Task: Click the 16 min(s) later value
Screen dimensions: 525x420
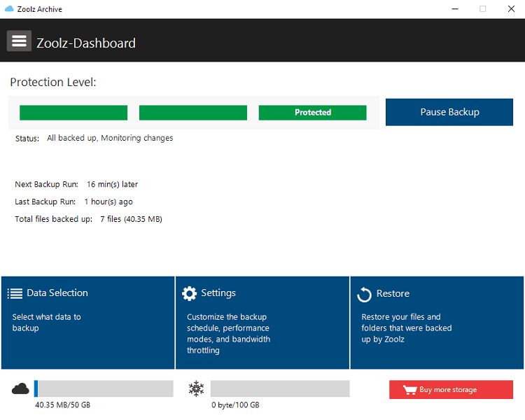Action: coord(113,185)
